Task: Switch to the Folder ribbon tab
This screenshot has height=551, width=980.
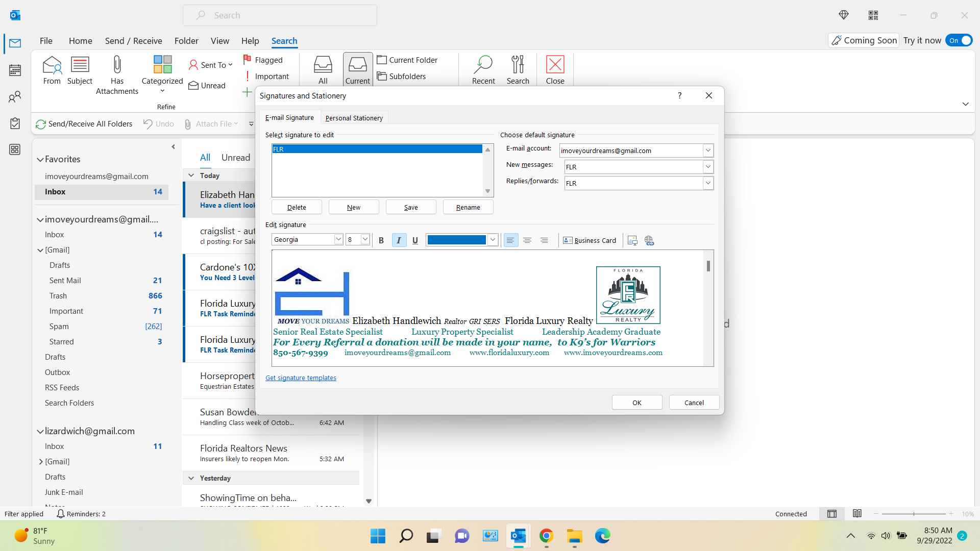Action: 186,41
